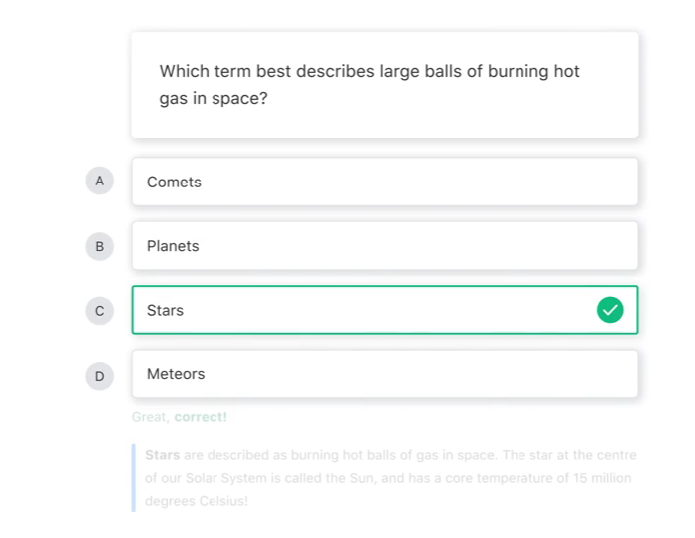695x538 pixels.
Task: Click the "Comets" text label
Action: [x=174, y=182]
